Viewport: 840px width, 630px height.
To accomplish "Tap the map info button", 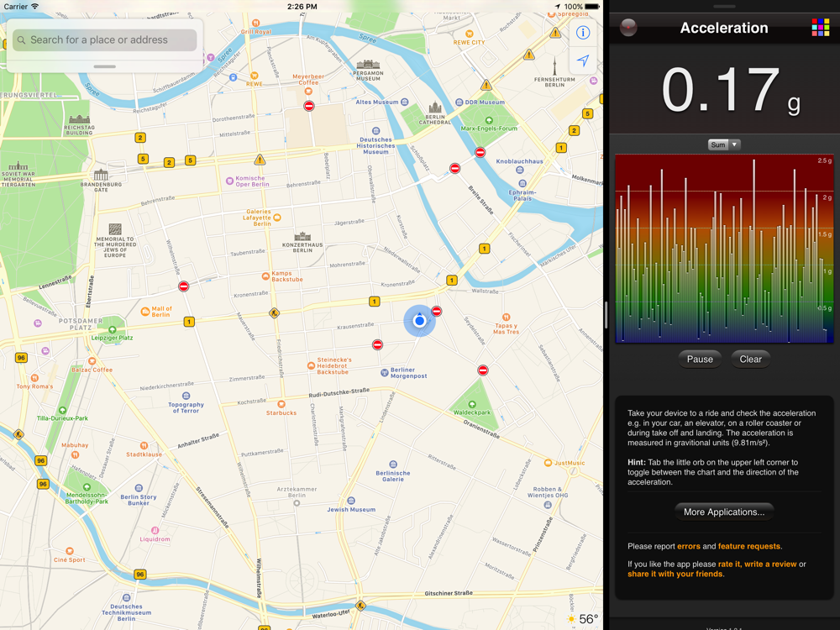I will [583, 33].
